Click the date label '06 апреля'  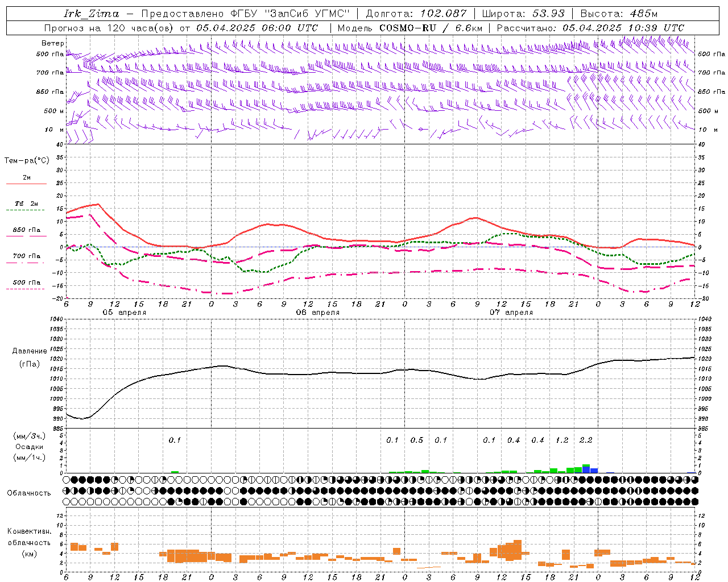point(317,313)
